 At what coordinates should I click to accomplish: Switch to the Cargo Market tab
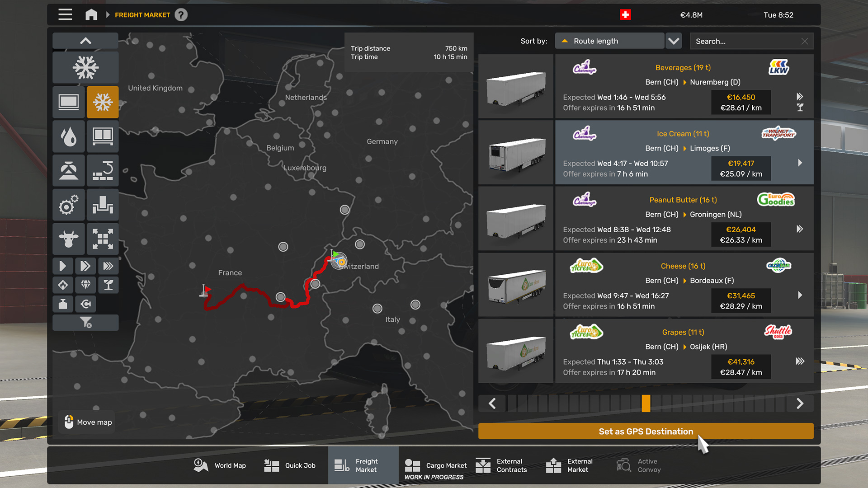point(436,465)
